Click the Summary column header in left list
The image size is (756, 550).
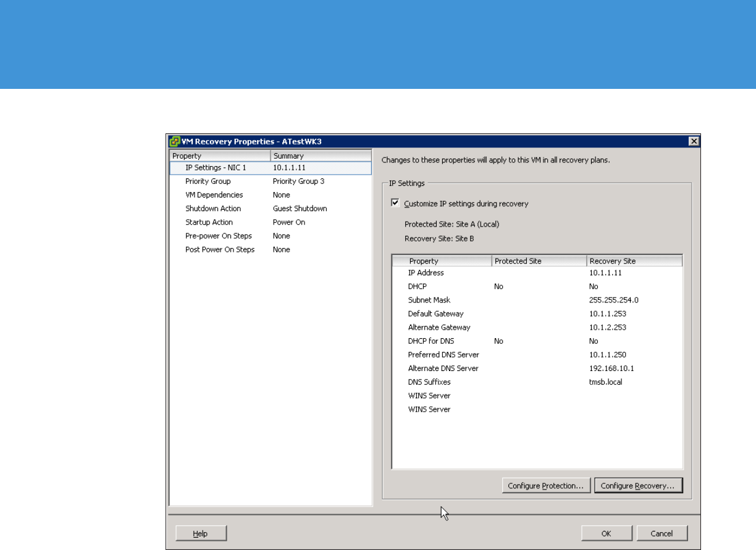(321, 156)
